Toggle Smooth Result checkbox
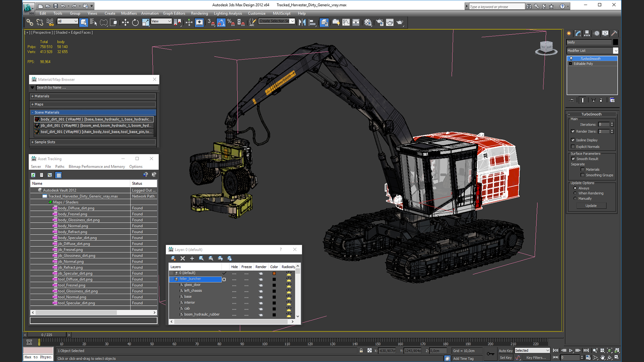644x362 pixels. click(573, 159)
